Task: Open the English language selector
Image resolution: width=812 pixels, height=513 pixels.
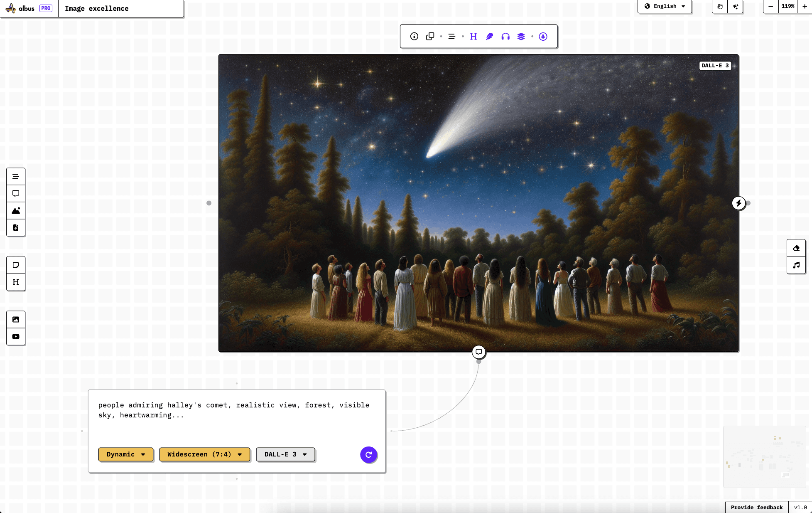Action: [665, 6]
